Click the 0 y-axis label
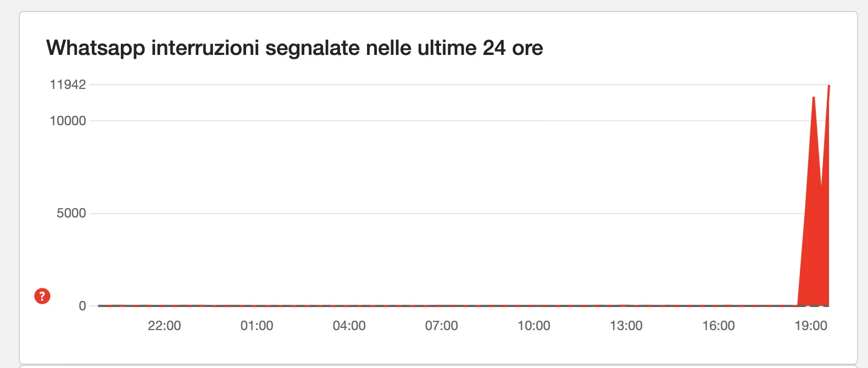868x368 pixels. pos(82,306)
